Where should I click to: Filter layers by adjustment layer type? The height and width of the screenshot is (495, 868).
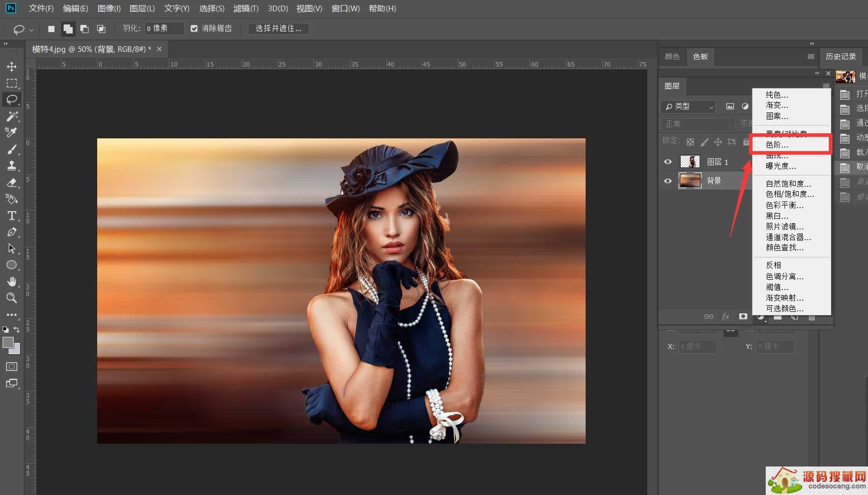[745, 106]
